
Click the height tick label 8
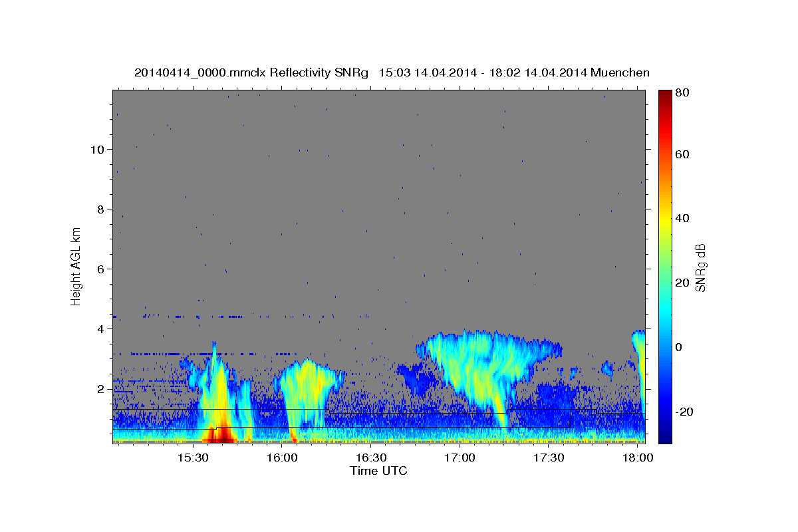coord(101,209)
